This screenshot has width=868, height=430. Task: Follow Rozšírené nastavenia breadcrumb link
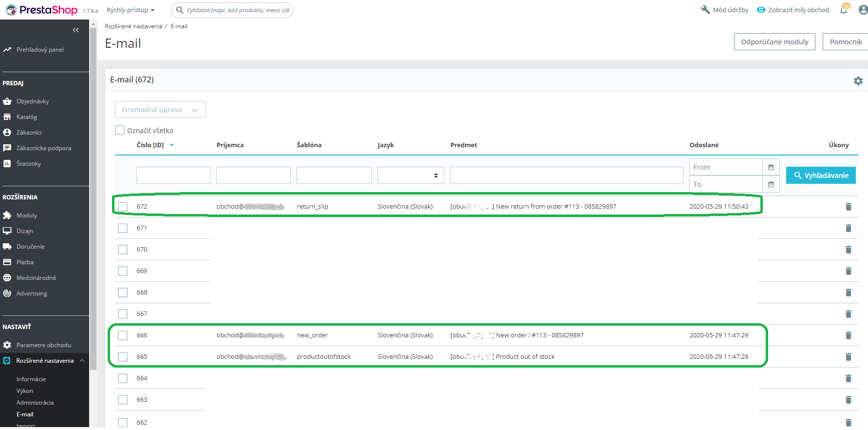(x=133, y=26)
